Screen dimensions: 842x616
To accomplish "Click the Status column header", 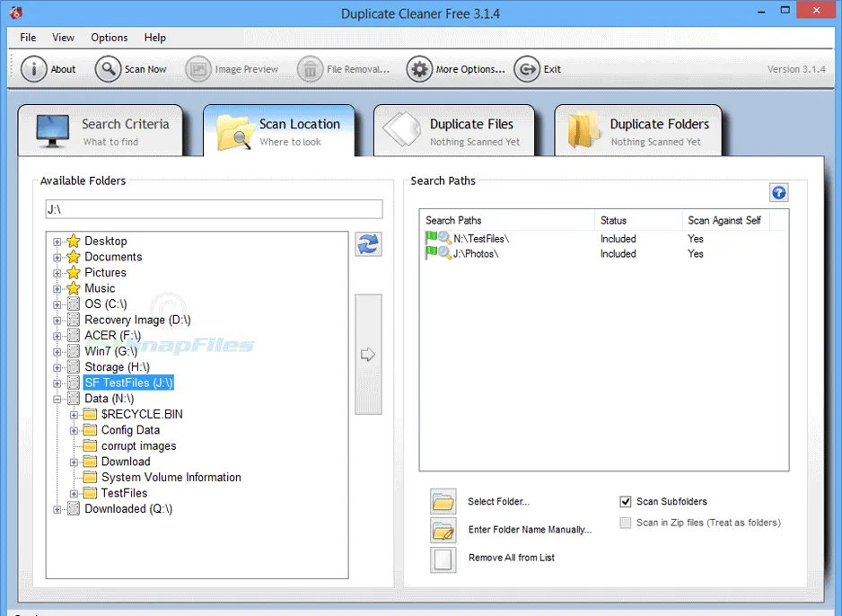I will click(638, 220).
